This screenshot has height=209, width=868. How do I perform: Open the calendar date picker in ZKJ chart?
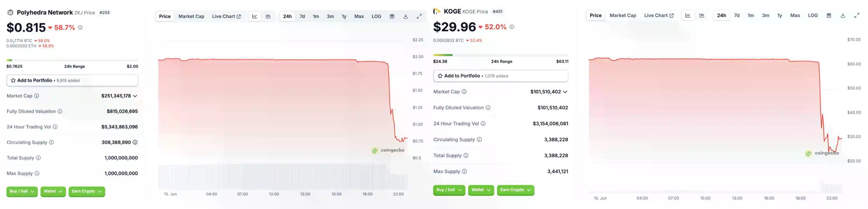point(392,16)
